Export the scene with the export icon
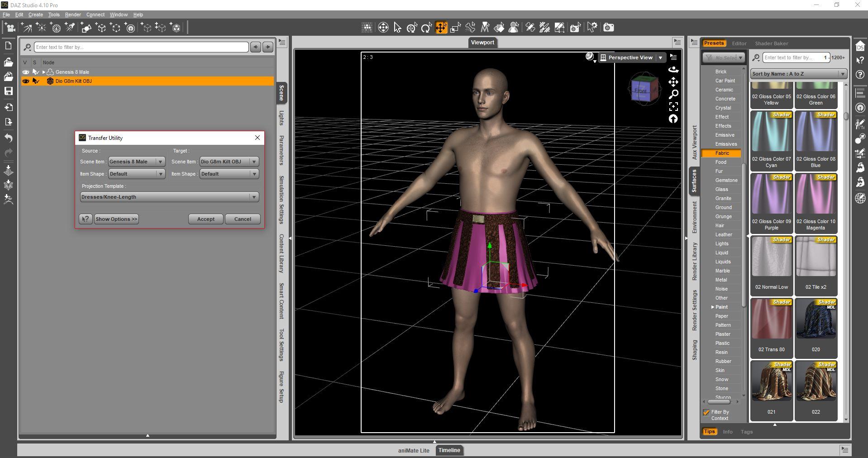The width and height of the screenshot is (868, 458). coord(8,122)
